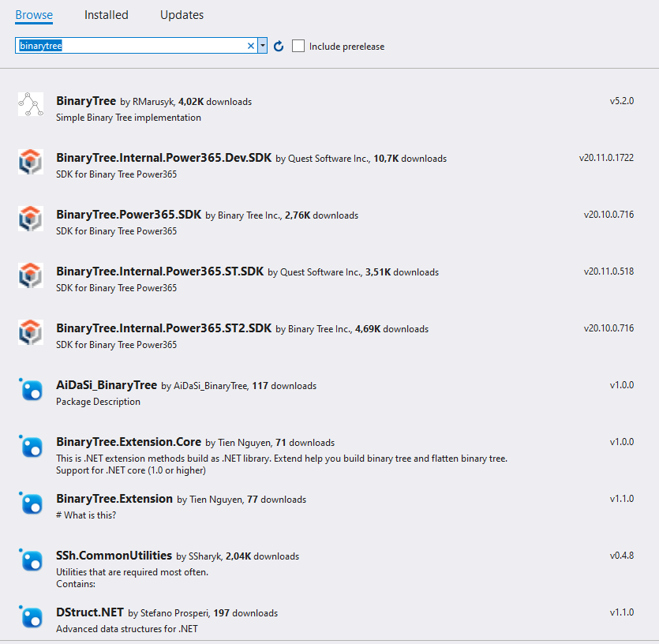Click the BinaryTree.Extension package icon
Image resolution: width=659 pixels, height=644 pixels.
pyautogui.click(x=31, y=503)
